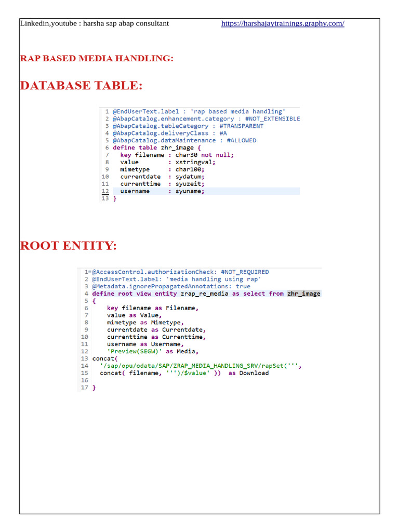Viewport: 399px width, 532px height.
Task: Click the @EndUserText.label 'media handling using rap' line
Action: (177, 279)
